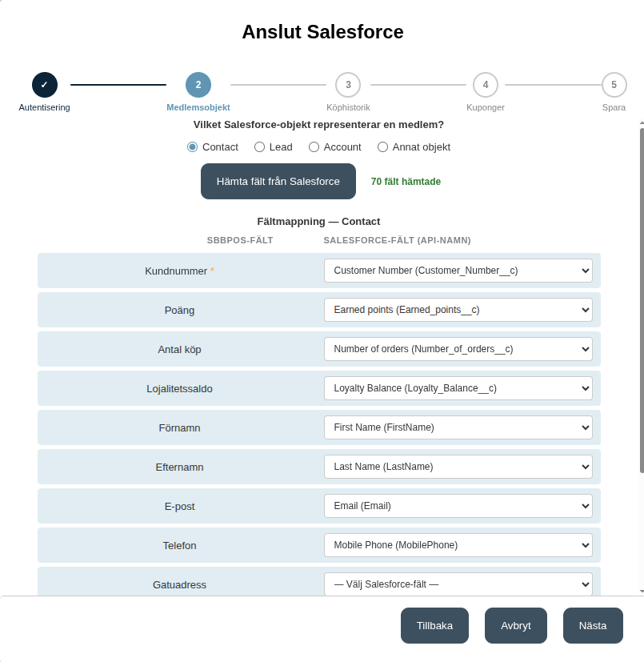Select the Contact radio button
The image size is (644, 662).
tap(192, 147)
